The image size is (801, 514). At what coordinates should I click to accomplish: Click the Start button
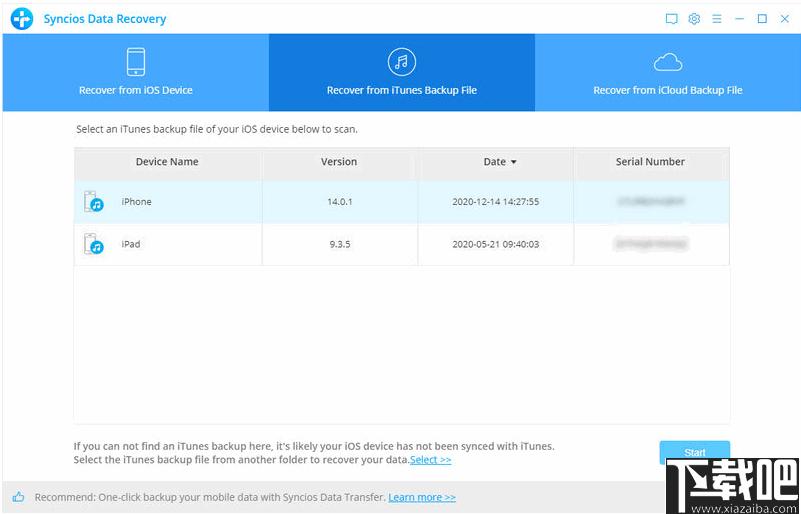point(695,452)
